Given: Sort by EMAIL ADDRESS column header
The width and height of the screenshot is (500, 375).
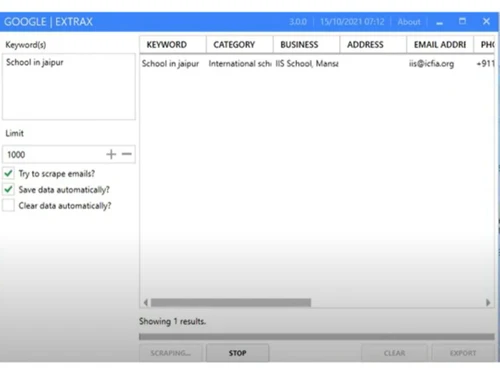Looking at the screenshot, I should tap(440, 45).
